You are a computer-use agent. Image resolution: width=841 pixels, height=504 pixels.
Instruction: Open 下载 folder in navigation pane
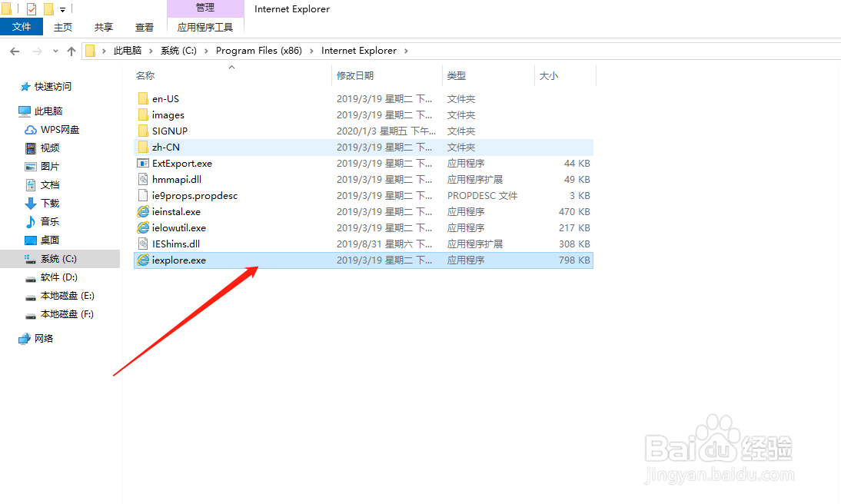[50, 203]
